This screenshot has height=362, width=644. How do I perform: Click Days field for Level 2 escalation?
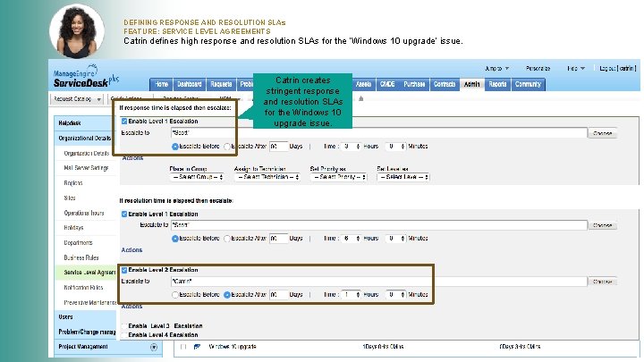point(278,295)
